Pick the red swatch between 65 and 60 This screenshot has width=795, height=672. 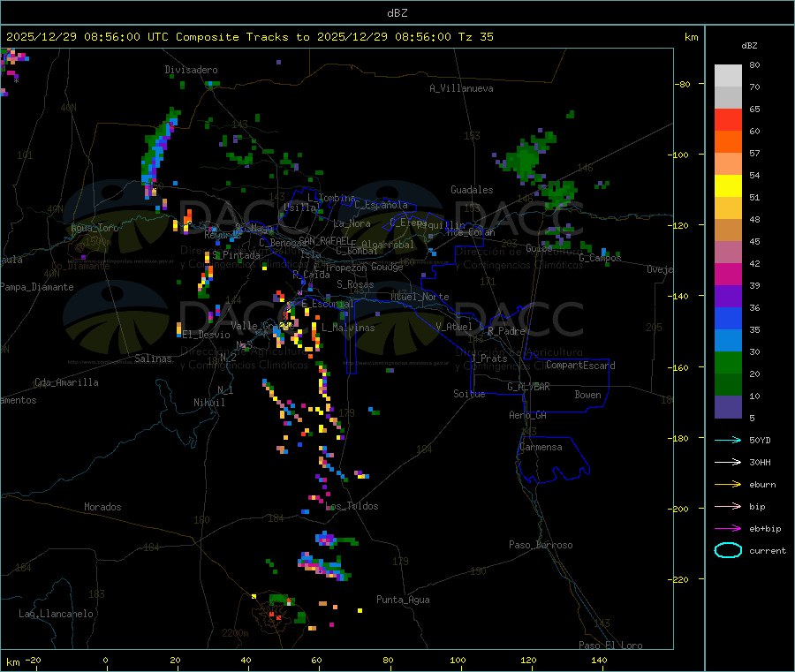728,119
